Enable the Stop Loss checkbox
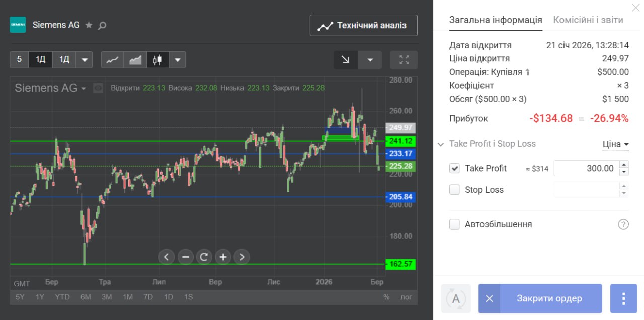This screenshot has height=320, width=644. (455, 190)
